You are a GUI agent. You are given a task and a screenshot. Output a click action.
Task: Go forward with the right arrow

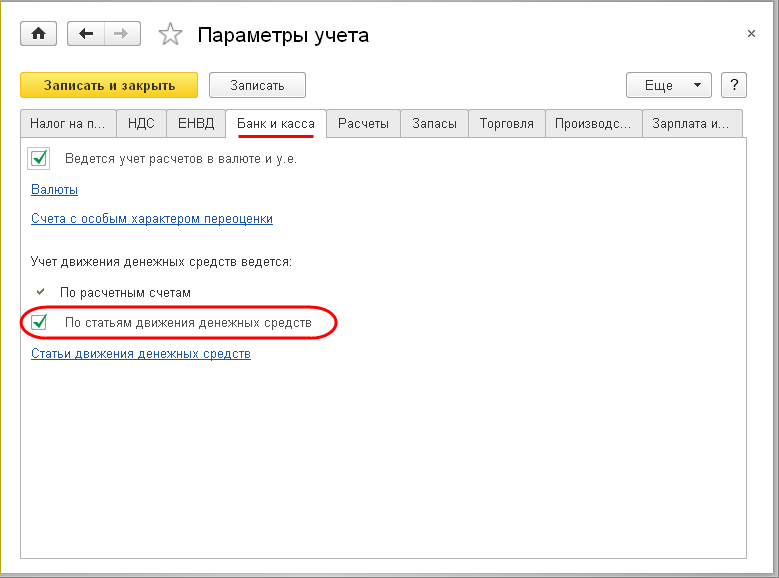121,34
